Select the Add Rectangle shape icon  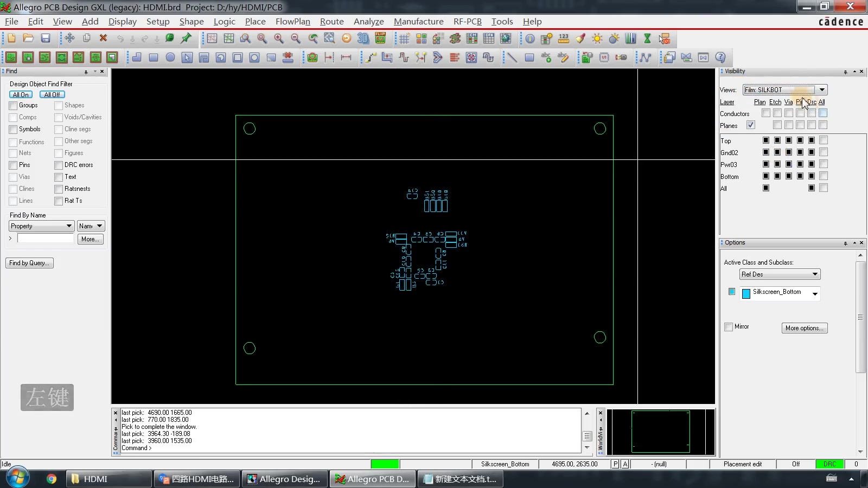pos(154,57)
